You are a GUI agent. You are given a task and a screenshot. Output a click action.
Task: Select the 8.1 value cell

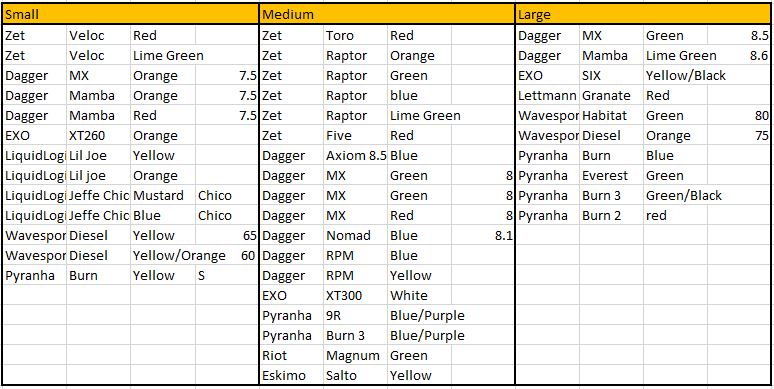pyautogui.click(x=483, y=235)
